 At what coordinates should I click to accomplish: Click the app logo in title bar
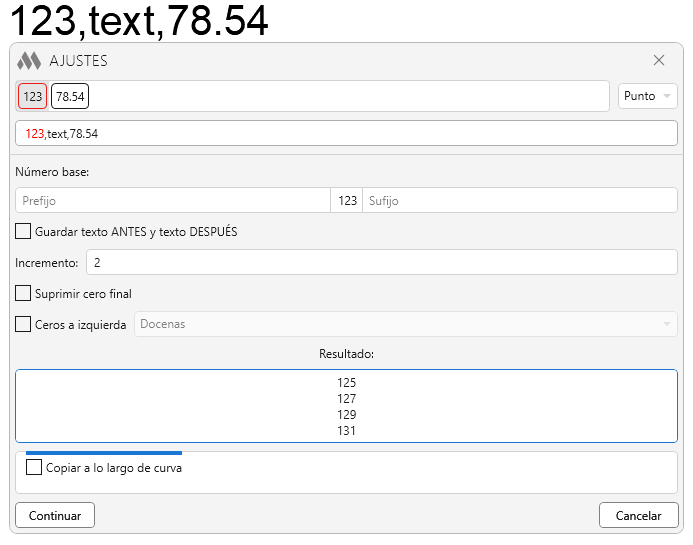tap(29, 60)
